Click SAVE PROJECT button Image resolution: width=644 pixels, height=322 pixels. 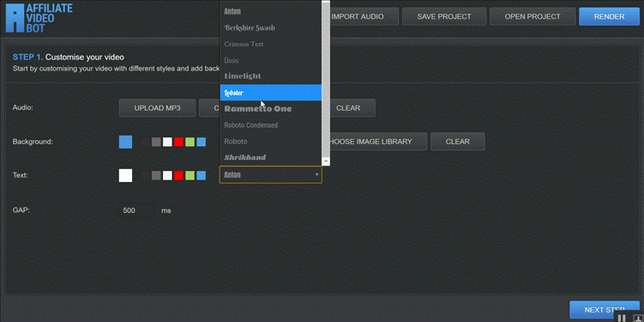[444, 17]
